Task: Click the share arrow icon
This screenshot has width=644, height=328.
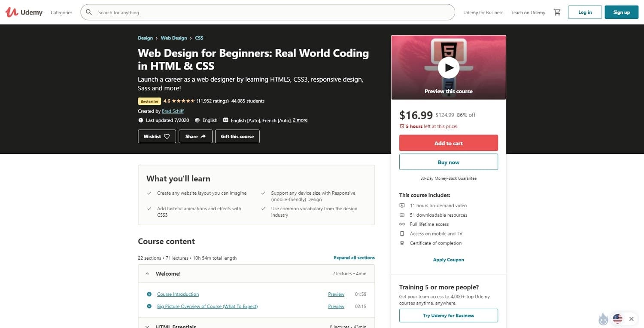Action: pos(203,136)
